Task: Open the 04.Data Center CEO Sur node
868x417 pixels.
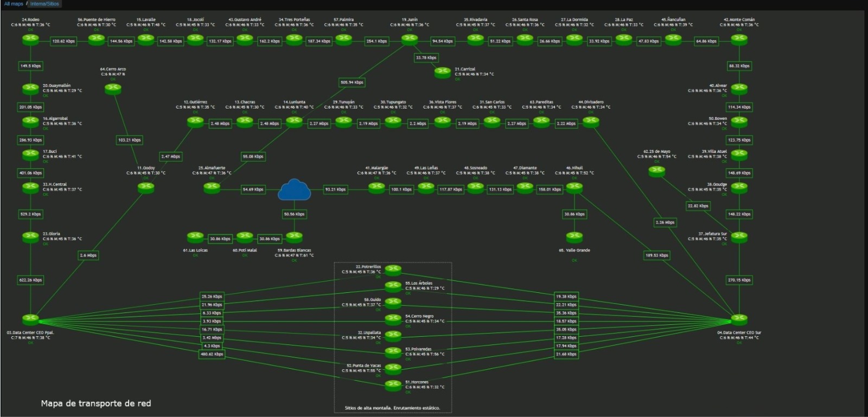Action: [x=739, y=319]
